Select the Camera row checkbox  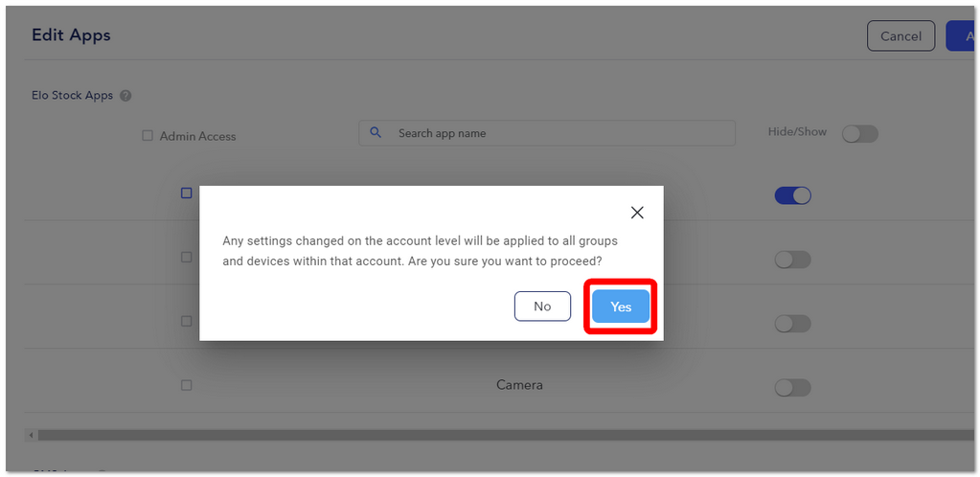click(186, 385)
